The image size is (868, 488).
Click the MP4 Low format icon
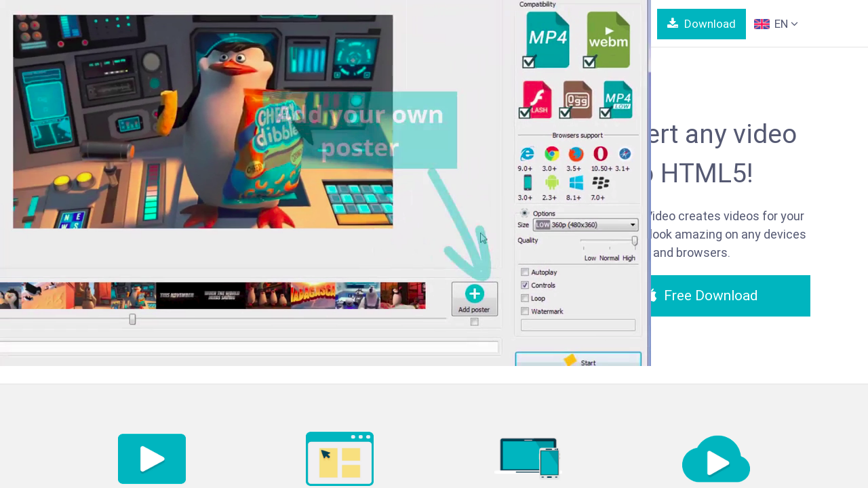point(618,99)
